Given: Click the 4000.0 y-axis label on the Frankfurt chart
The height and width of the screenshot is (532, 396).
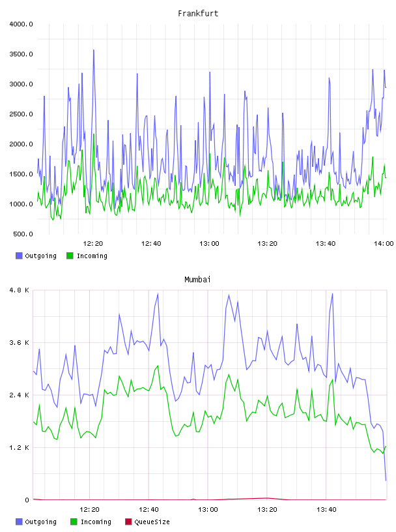Looking at the screenshot, I should tap(21, 24).
